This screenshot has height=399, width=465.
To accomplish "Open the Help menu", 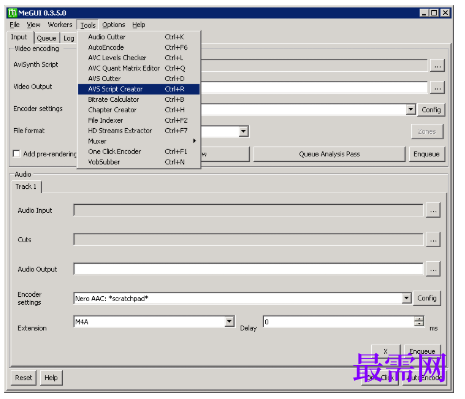I will click(139, 25).
